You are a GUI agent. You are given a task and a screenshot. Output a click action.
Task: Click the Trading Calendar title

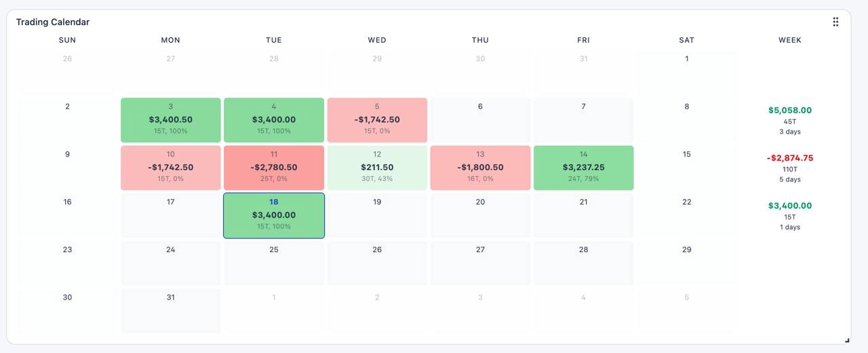pos(53,22)
